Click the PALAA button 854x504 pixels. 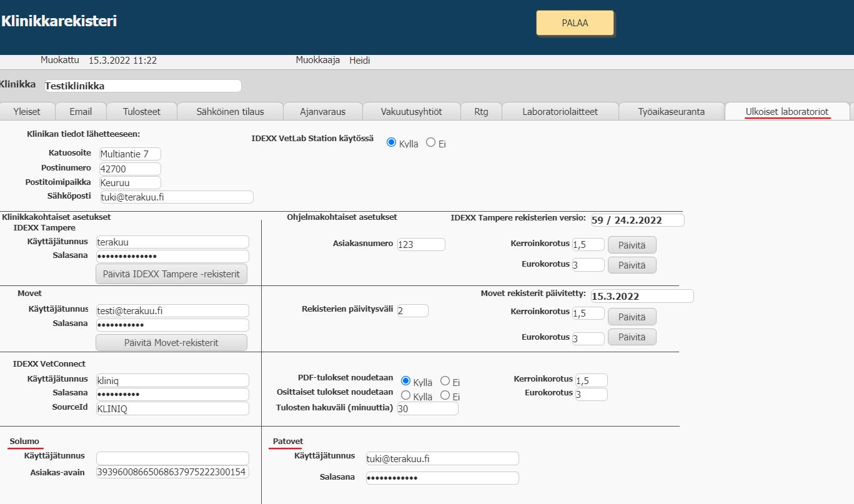click(575, 23)
